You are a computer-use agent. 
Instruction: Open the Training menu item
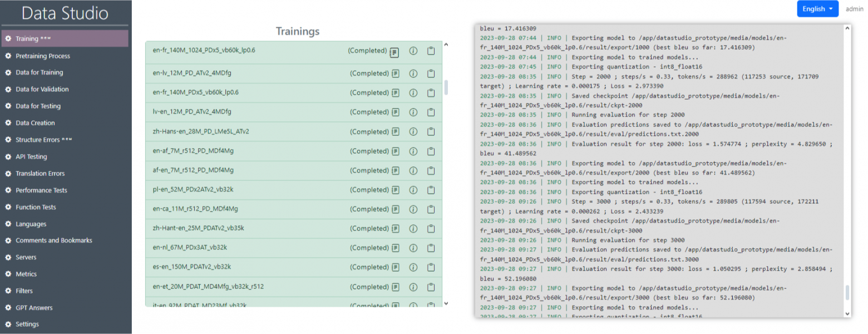click(x=65, y=38)
